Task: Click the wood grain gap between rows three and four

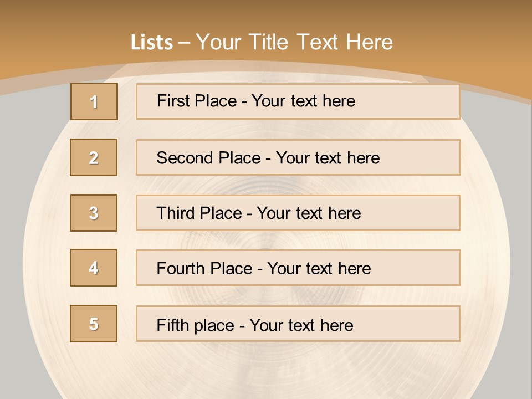Action: (x=298, y=240)
